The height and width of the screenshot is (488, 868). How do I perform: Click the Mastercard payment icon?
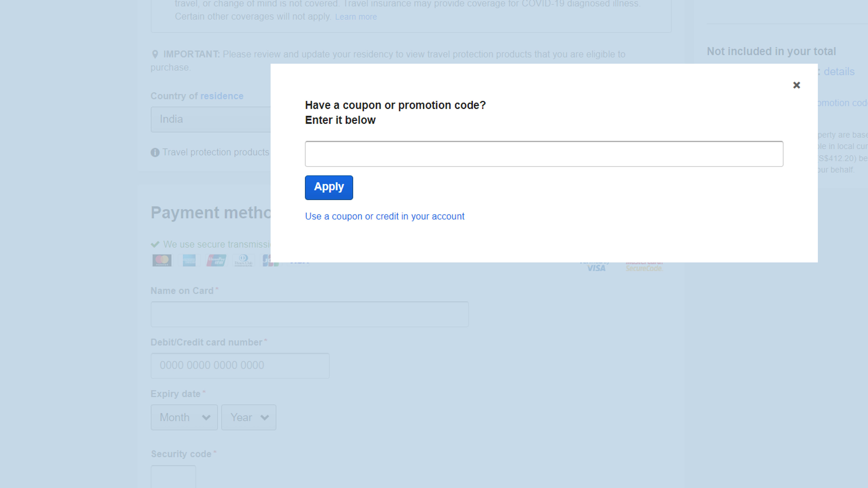point(162,260)
